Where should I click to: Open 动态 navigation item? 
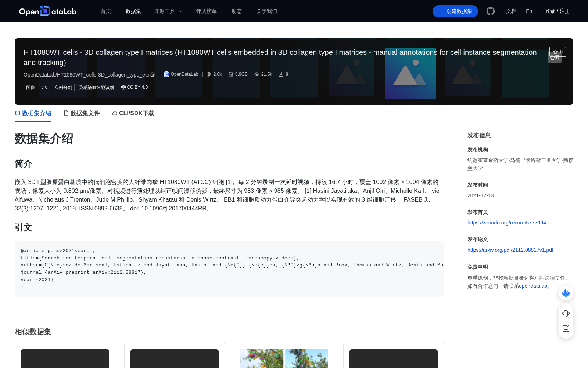pos(237,11)
